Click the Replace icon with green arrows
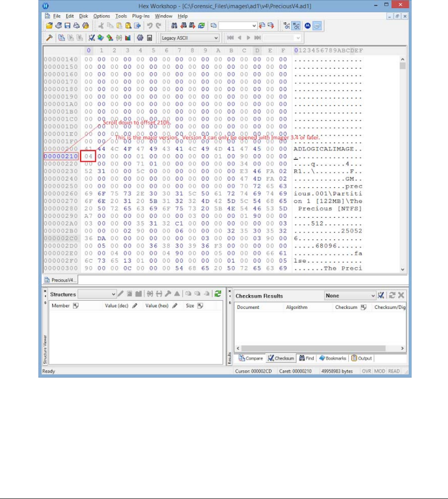This screenshot has height=499, width=448. pos(201,26)
